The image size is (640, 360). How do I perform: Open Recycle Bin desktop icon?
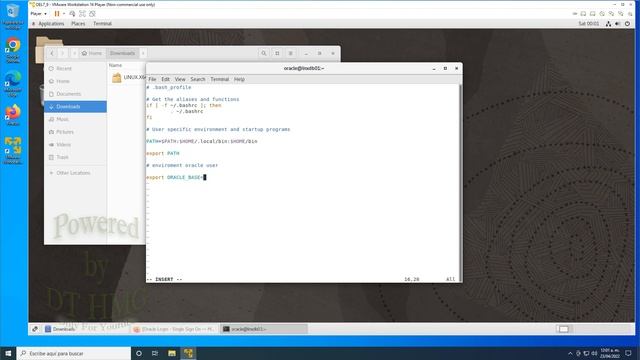coord(13,16)
